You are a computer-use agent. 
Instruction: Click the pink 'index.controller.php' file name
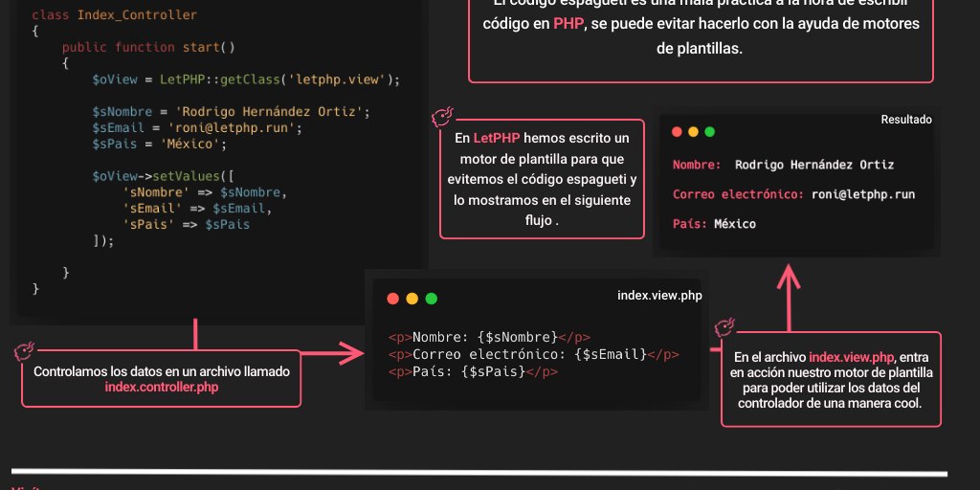(161, 388)
